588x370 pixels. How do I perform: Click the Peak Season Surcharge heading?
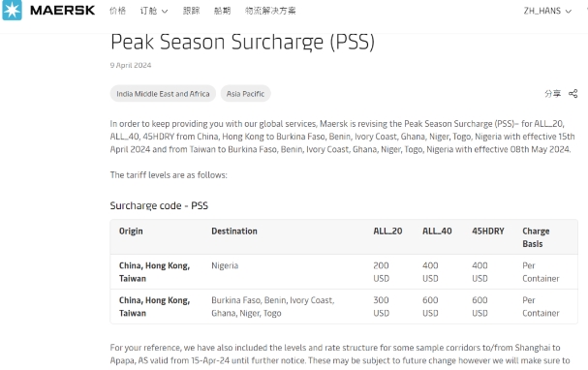(242, 42)
